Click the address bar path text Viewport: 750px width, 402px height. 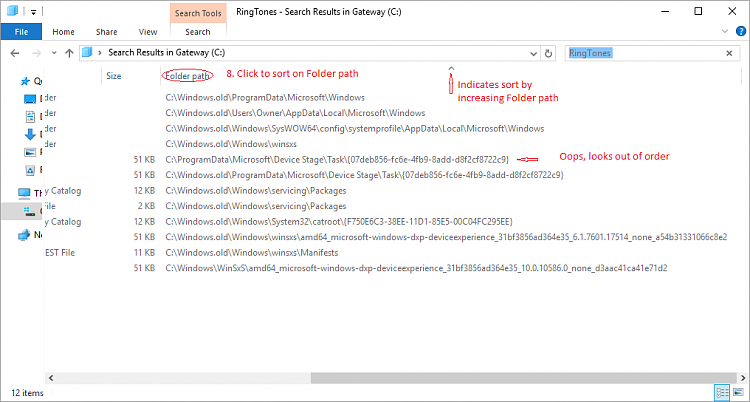tap(166, 53)
